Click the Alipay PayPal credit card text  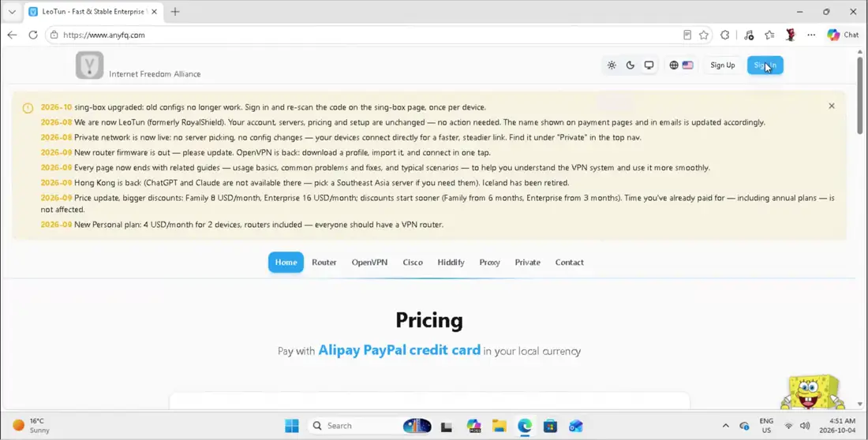coord(399,350)
